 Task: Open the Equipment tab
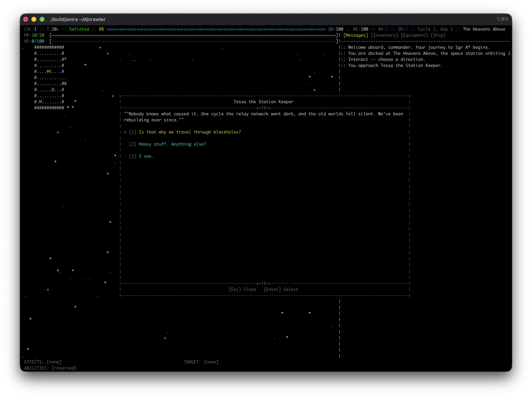[x=414, y=35]
